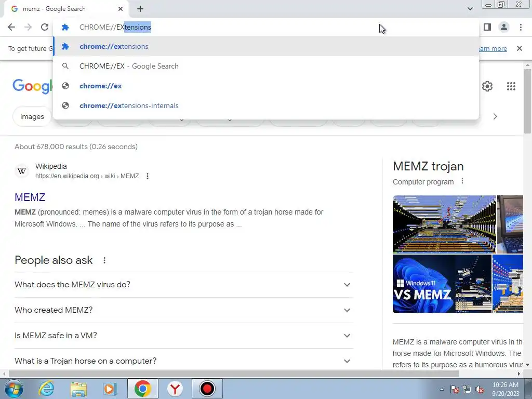
Task: Follow the Learn more link
Action: (493, 48)
